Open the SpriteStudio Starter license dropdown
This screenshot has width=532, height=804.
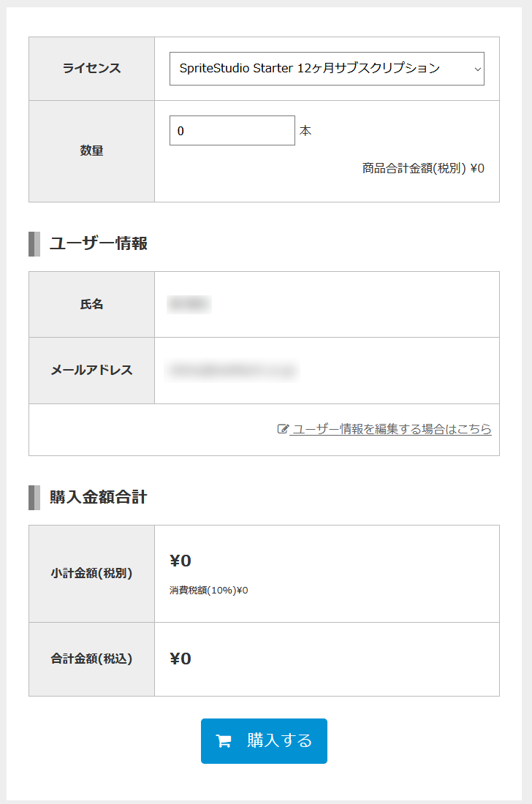click(327, 69)
